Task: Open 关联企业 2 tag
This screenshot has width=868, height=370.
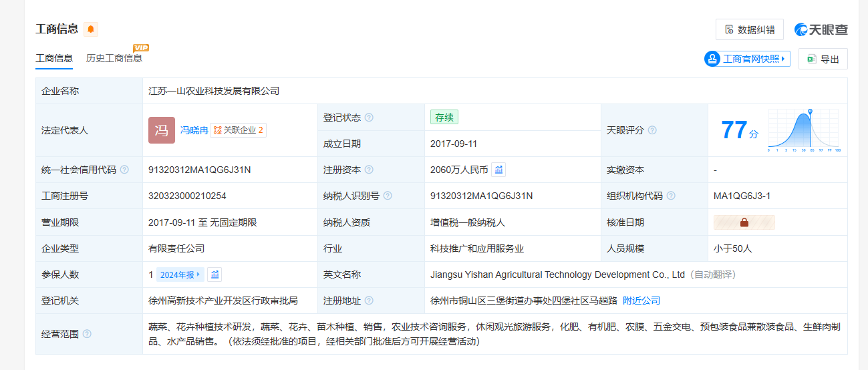Action: coord(239,130)
